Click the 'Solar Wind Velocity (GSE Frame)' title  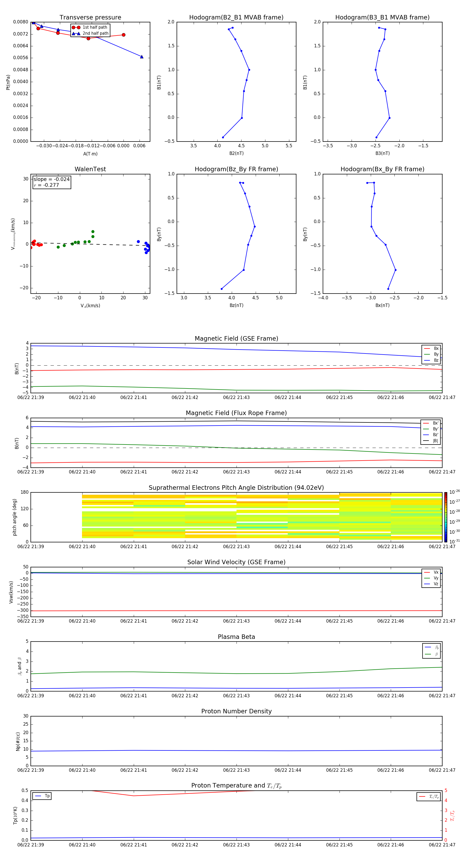pos(236,562)
